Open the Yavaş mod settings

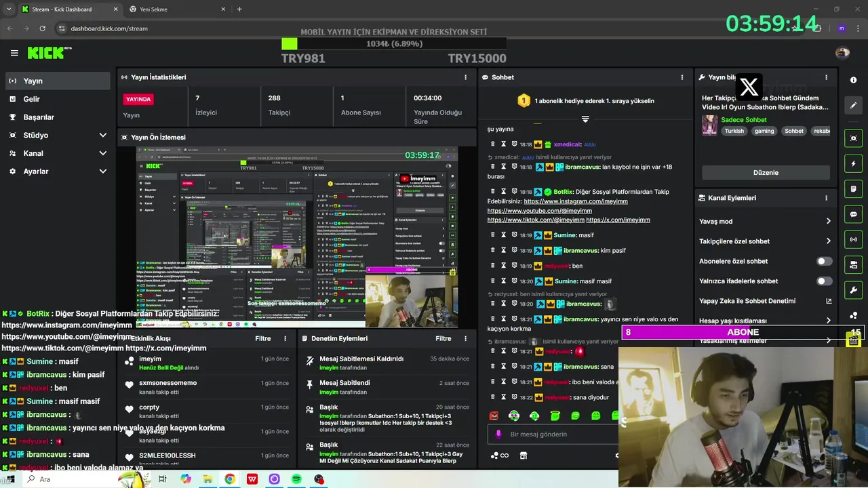tap(765, 222)
